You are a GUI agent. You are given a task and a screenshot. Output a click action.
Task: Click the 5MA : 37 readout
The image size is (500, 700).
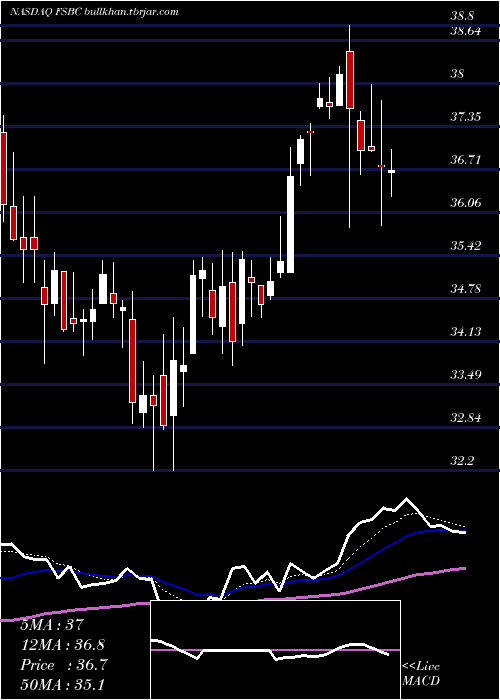pyautogui.click(x=52, y=625)
